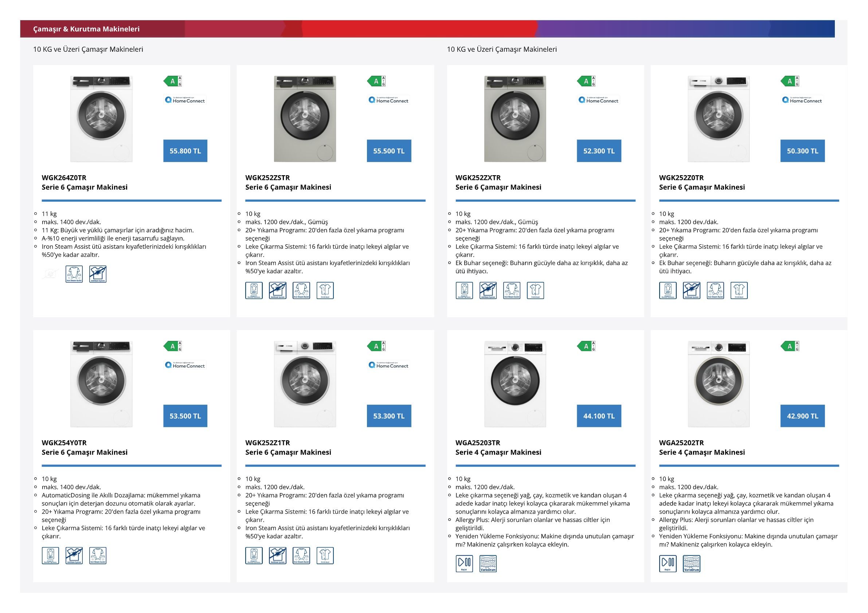The height and width of the screenshot is (613, 868).
Task: Open the silver WGK252ZSTR washing machine photo
Action: point(305,119)
